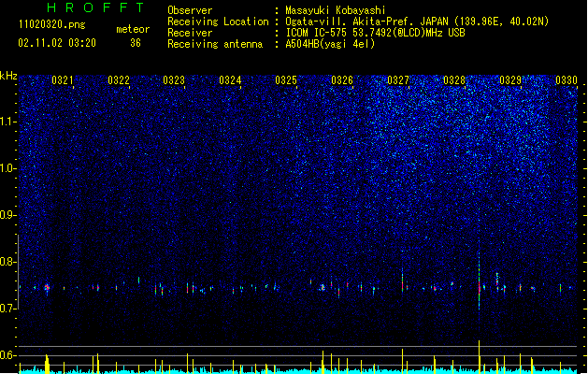Click the 0327 time marker
The height and width of the screenshot is (374, 588).
tap(398, 79)
